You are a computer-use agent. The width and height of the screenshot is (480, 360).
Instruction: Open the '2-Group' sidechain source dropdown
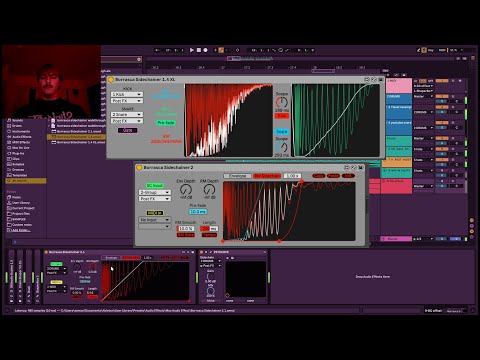click(155, 192)
